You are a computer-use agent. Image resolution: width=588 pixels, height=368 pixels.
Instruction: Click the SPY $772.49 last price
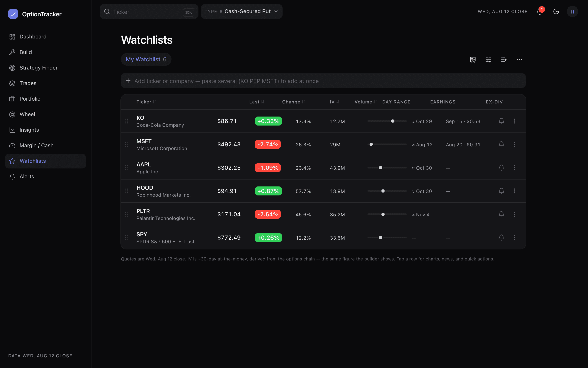[x=229, y=238]
